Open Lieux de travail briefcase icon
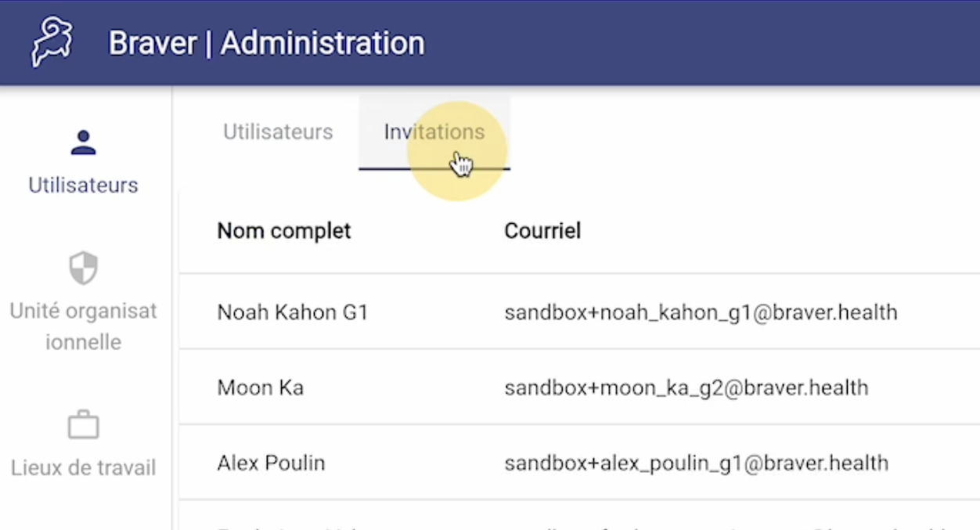The width and height of the screenshot is (980, 530). (83, 425)
